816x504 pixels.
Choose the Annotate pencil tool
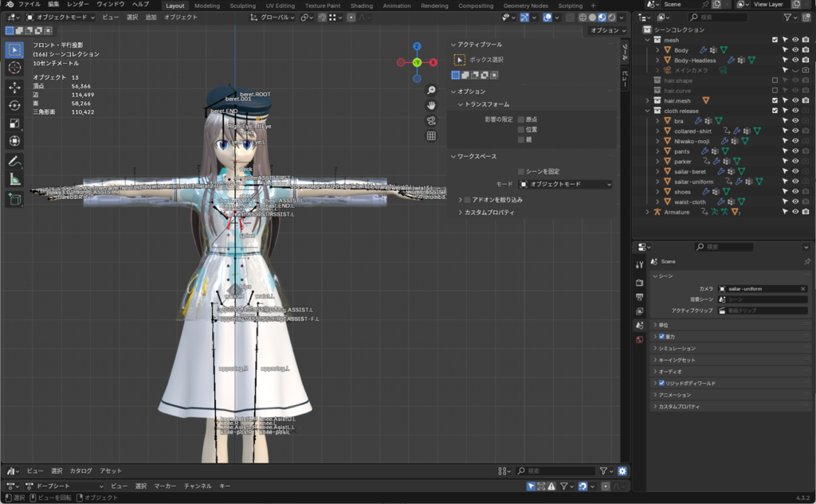[x=14, y=161]
